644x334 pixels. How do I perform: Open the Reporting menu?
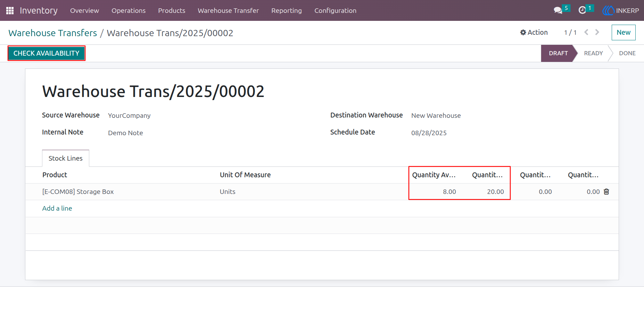[287, 10]
